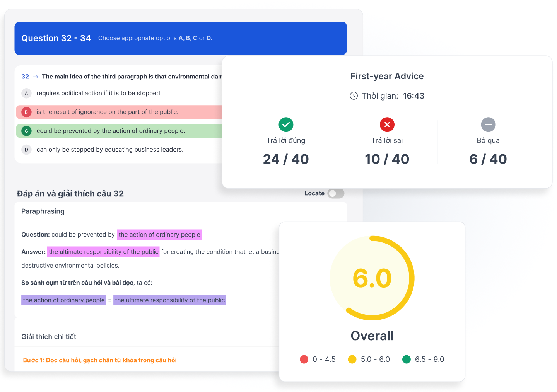Click the 10 / 40 wrong score
This screenshot has width=557, height=392.
pos(387,159)
